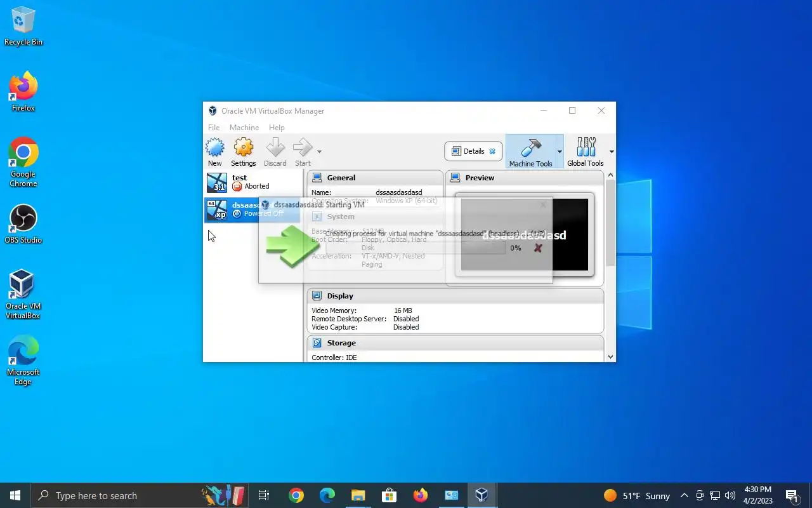Open the File menu

tap(214, 128)
